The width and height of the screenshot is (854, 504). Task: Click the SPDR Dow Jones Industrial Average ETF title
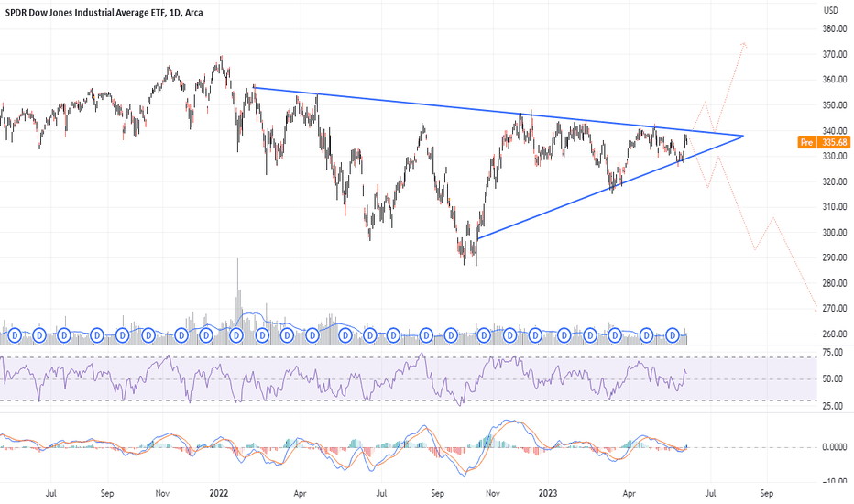tap(85, 13)
